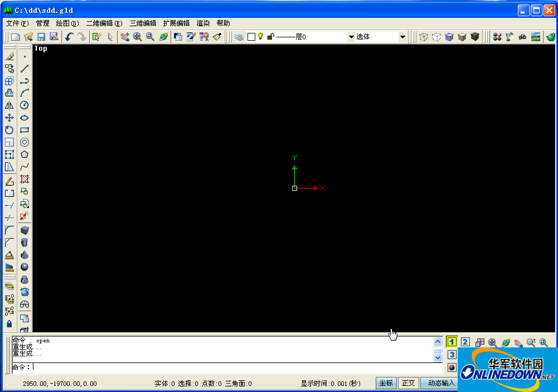Open the 选体 selection mode dropdown
Image resolution: width=558 pixels, height=392 pixels.
click(x=402, y=37)
